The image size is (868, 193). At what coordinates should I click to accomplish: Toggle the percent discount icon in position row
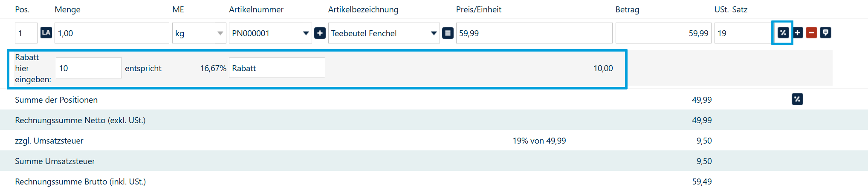(x=783, y=33)
